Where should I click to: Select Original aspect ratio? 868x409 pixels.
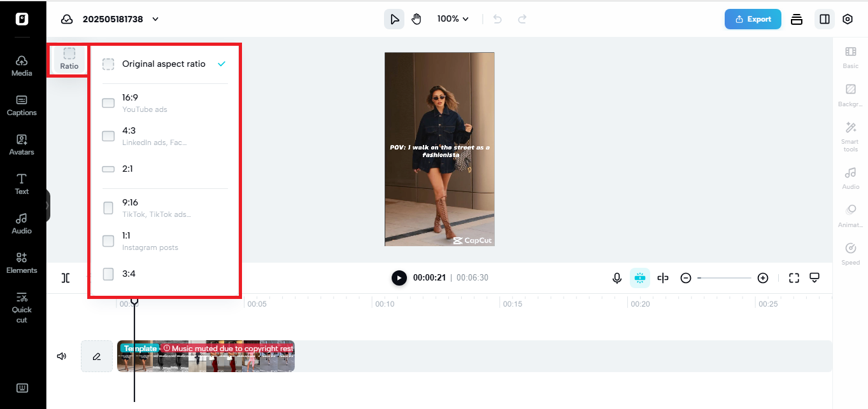pyautogui.click(x=164, y=64)
